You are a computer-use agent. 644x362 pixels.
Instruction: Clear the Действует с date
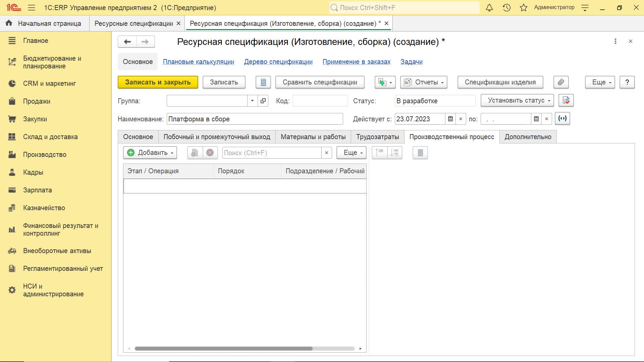(461, 119)
